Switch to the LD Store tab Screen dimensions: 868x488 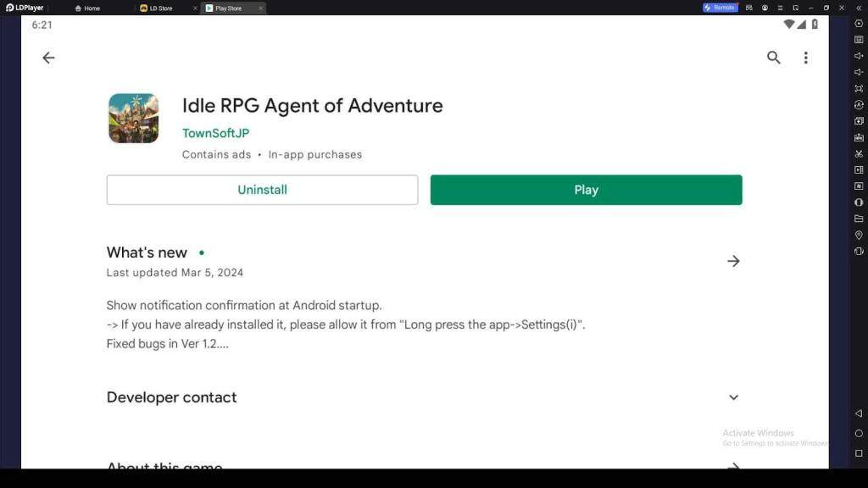click(156, 8)
